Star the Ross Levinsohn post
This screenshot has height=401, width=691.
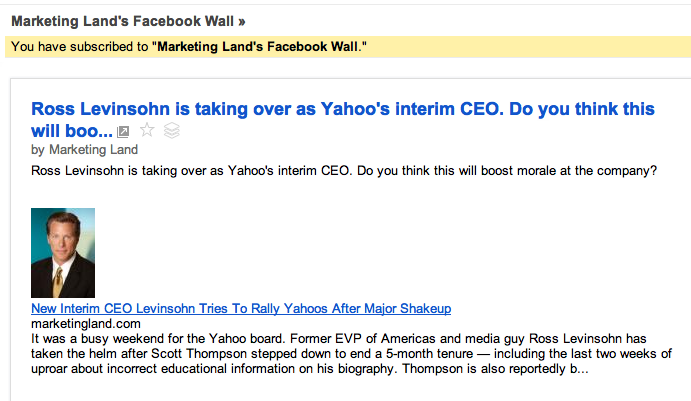coord(147,130)
